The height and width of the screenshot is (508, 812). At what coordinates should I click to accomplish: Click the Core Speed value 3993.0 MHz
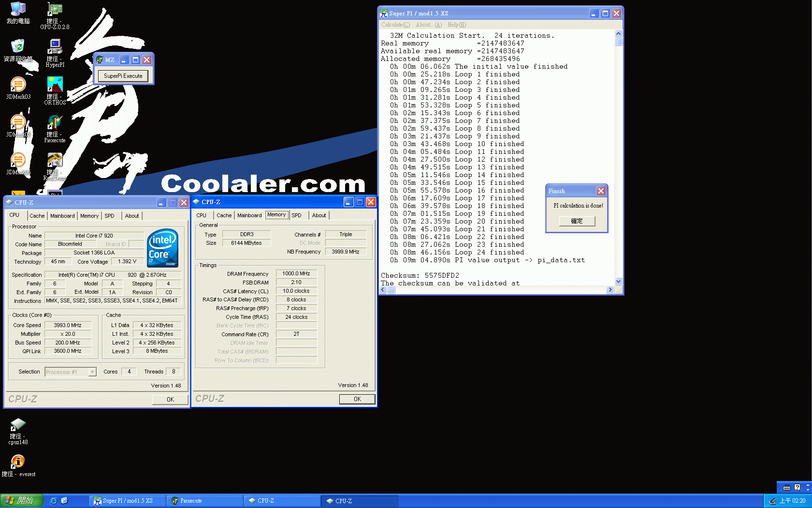[68, 325]
